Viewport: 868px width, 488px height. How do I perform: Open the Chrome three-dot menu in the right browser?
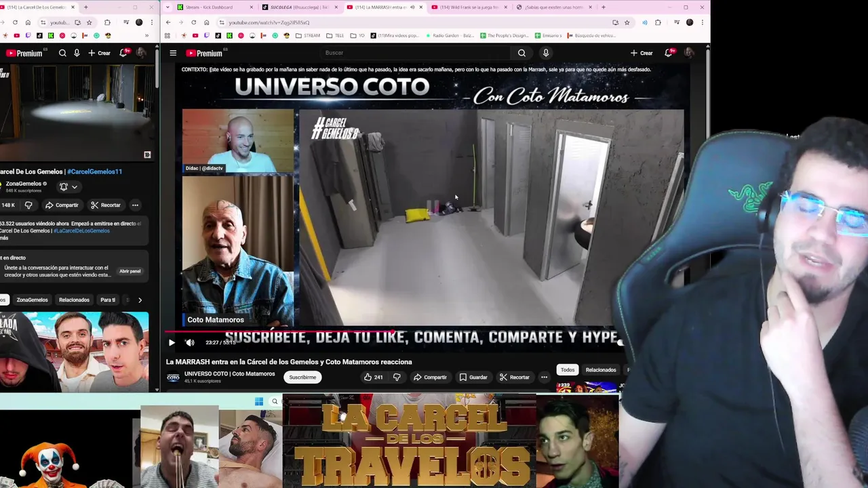[x=702, y=22]
